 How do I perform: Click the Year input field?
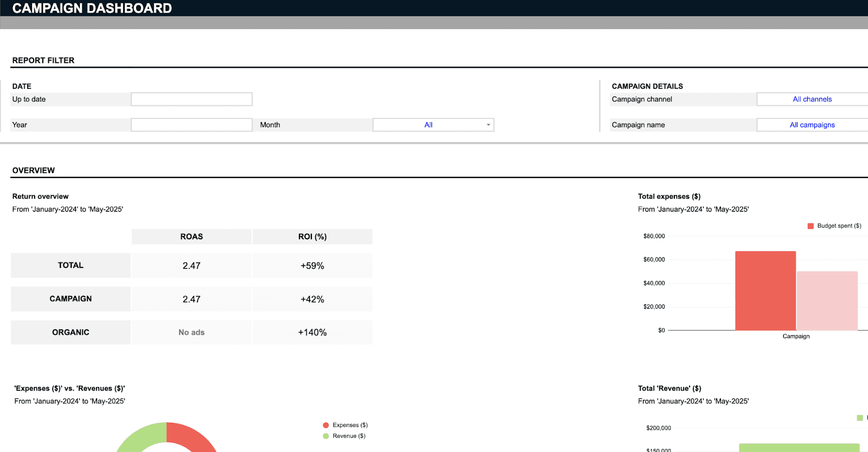point(192,125)
